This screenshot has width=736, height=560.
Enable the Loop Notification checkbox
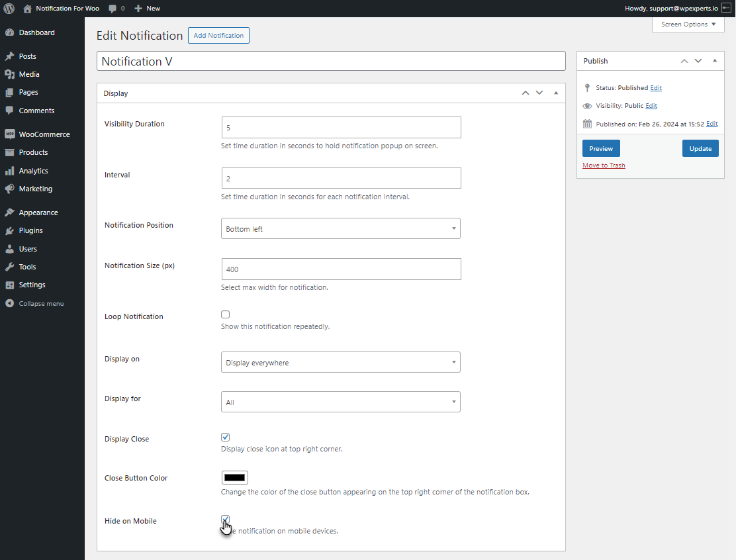click(225, 314)
